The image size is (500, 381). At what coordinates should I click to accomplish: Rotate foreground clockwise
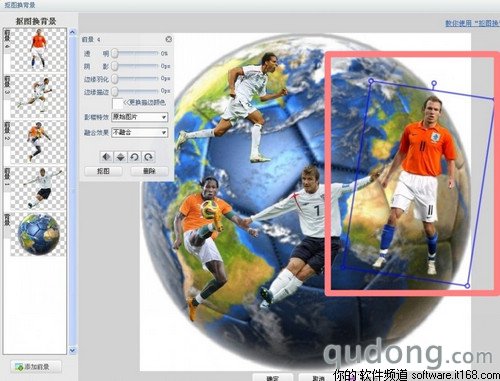[x=148, y=157]
